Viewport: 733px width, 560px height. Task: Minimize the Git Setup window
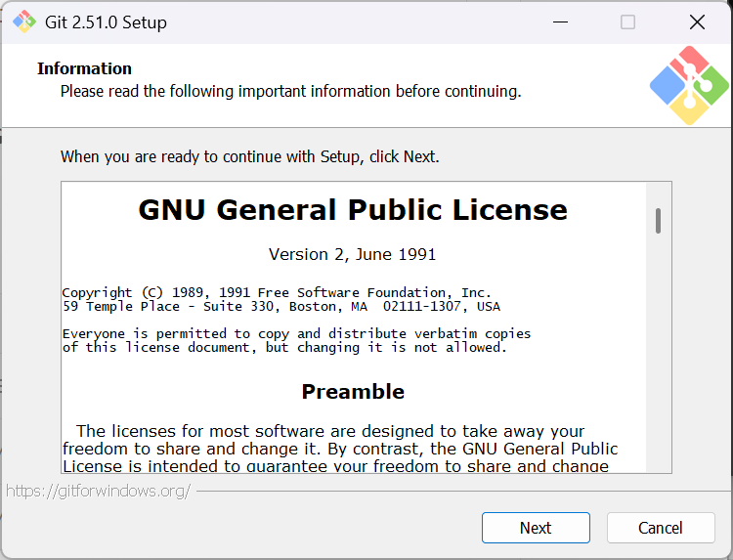click(559, 22)
